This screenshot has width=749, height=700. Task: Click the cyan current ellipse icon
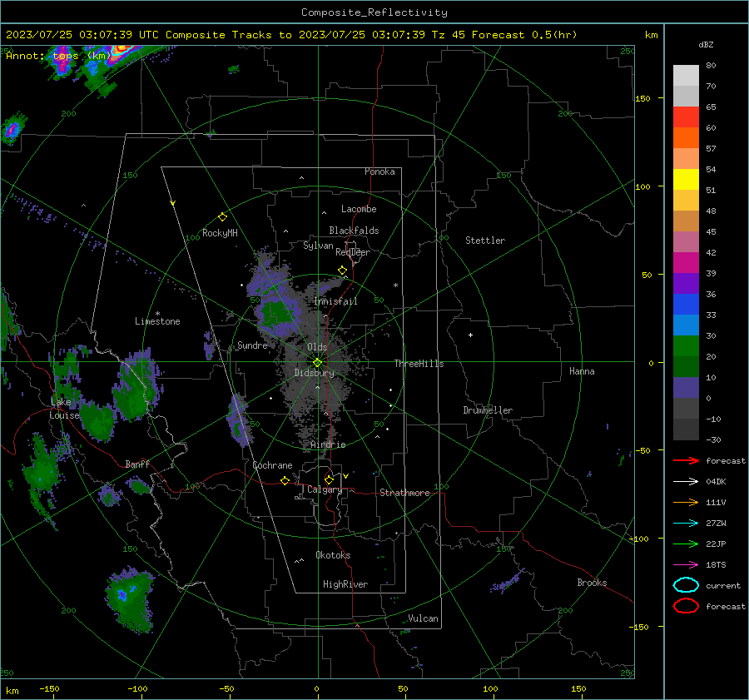(x=686, y=585)
